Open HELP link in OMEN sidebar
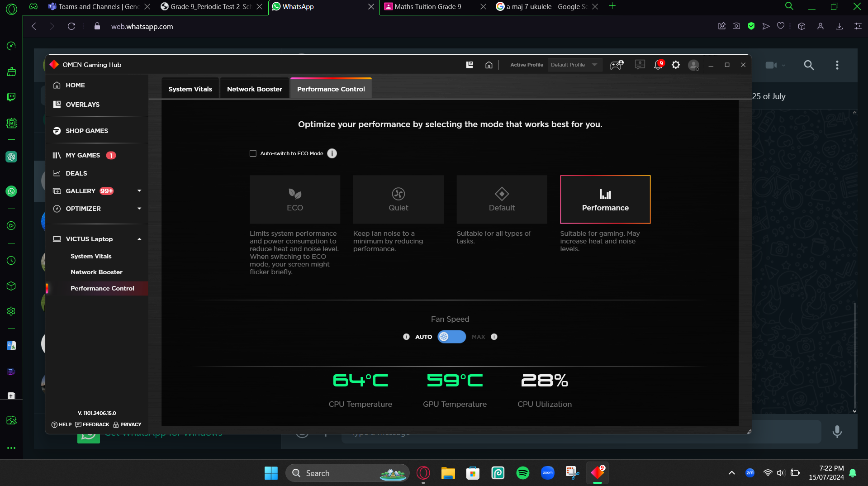Screen dimensions: 868x486 coord(62,424)
